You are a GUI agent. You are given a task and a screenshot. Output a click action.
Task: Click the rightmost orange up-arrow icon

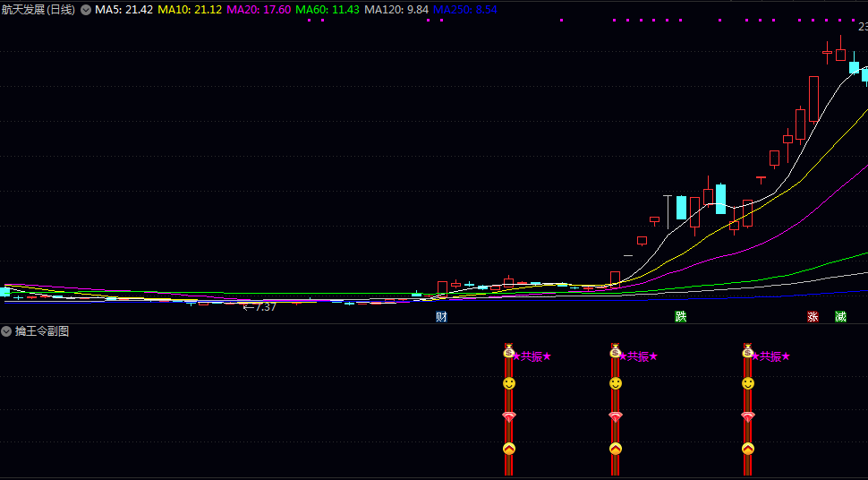pos(748,449)
